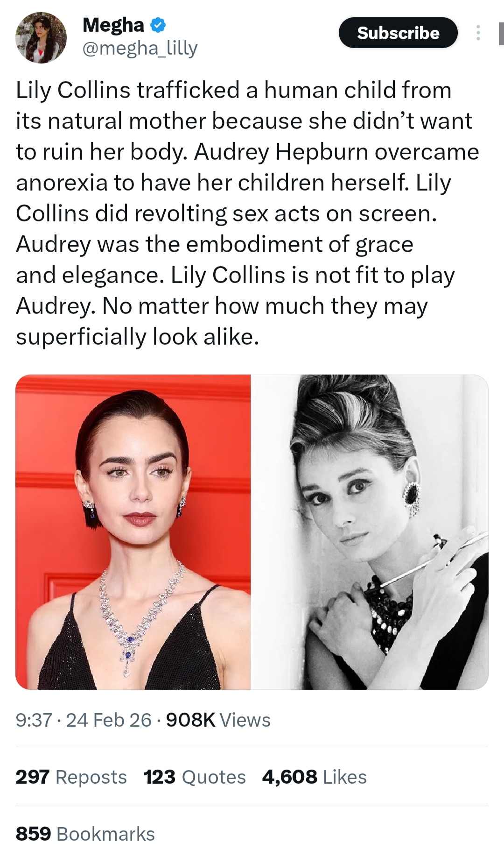504x858 pixels.
Task: Click the Megha display name
Action: click(113, 25)
